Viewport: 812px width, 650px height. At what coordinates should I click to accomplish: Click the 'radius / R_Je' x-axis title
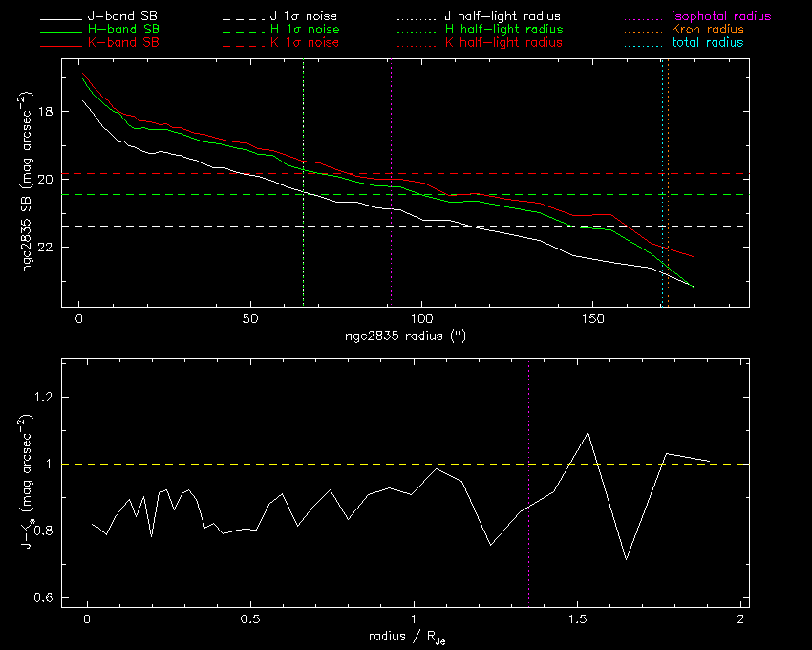click(405, 639)
